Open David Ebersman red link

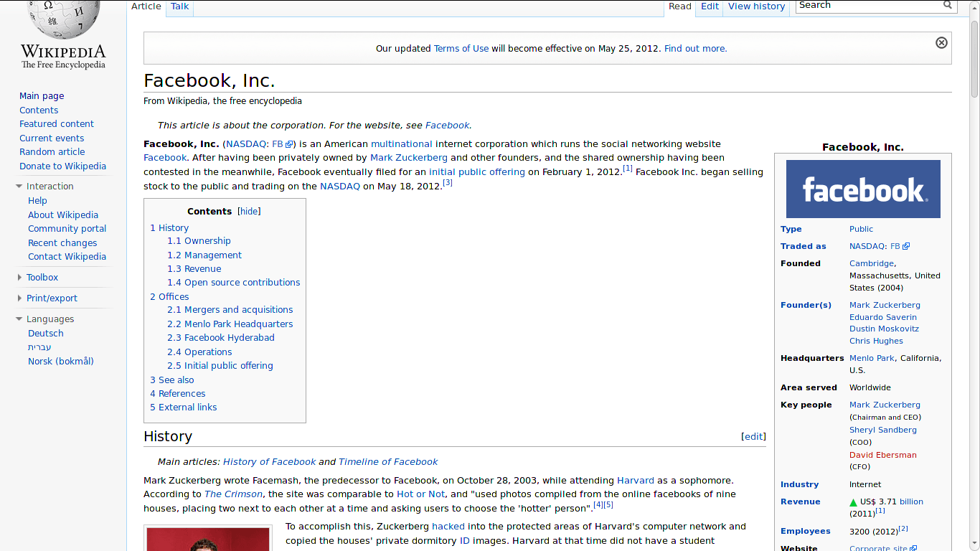[x=883, y=455]
